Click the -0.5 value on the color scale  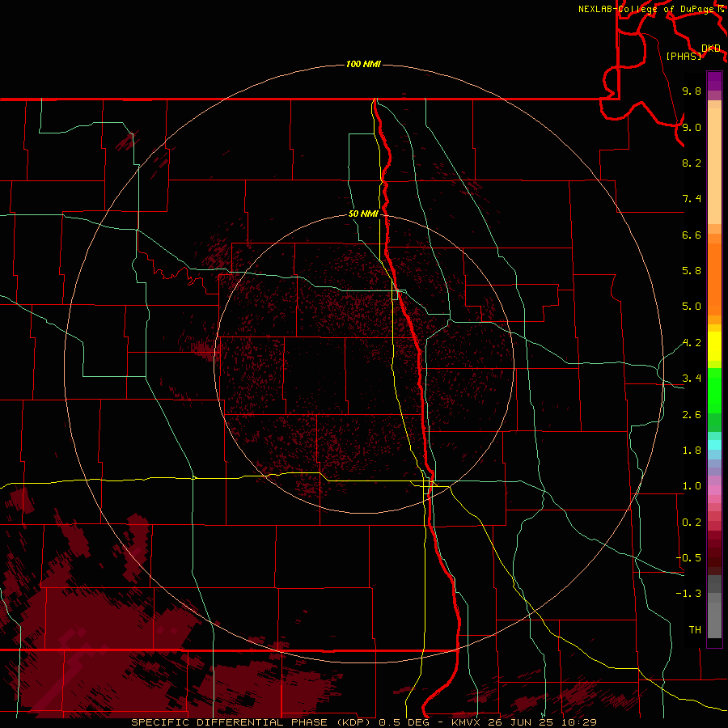688,558
